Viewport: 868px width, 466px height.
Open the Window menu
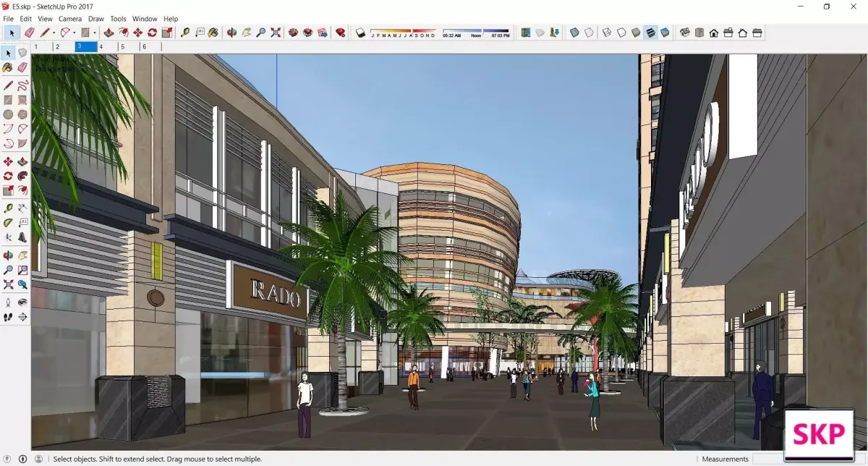pos(145,19)
